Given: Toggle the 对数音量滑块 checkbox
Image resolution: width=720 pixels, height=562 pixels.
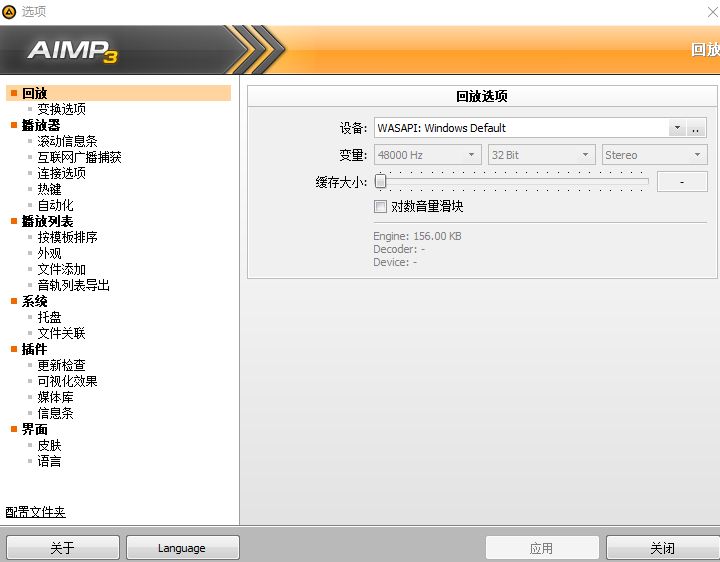Looking at the screenshot, I should tap(380, 207).
